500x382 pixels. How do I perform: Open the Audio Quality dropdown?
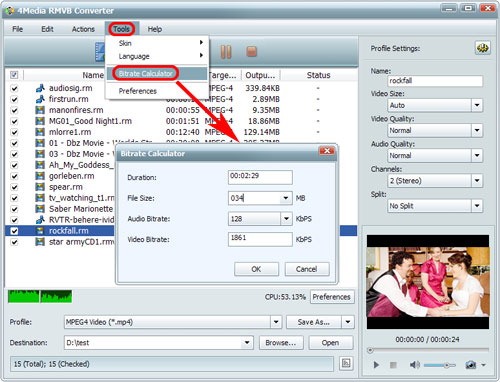coord(477,155)
